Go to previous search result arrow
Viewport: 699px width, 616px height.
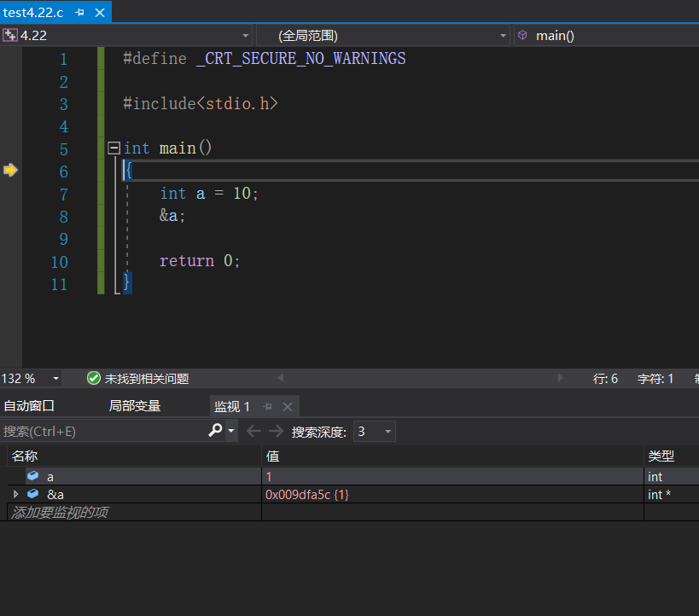pos(253,431)
